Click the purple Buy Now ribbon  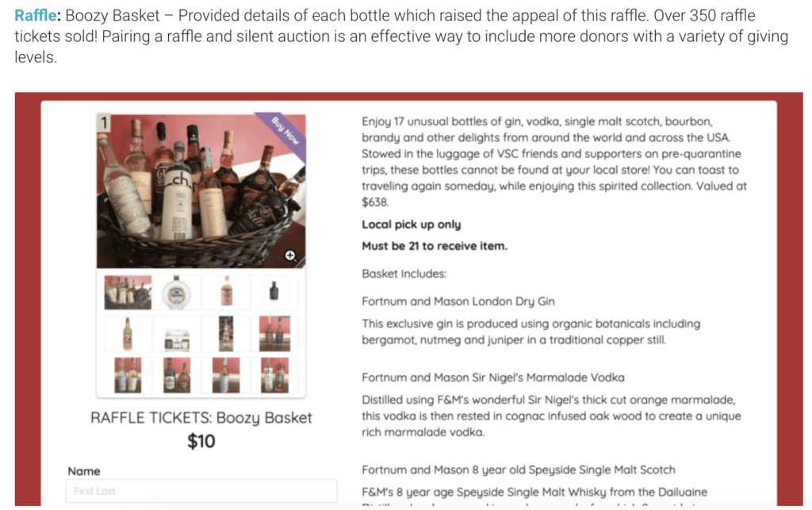click(x=285, y=132)
